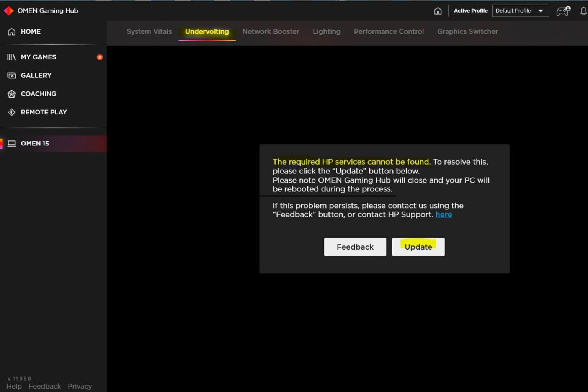
Task: Open the Performance Control tab
Action: pyautogui.click(x=389, y=31)
